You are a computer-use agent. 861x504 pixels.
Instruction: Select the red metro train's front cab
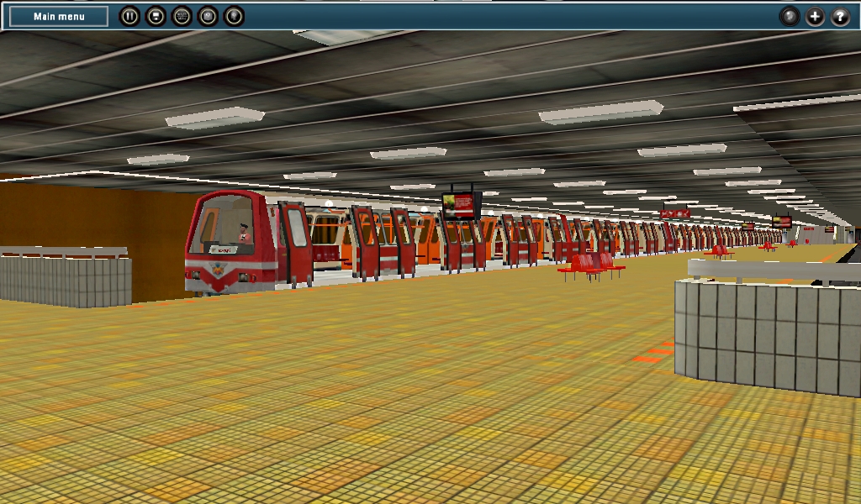(225, 244)
